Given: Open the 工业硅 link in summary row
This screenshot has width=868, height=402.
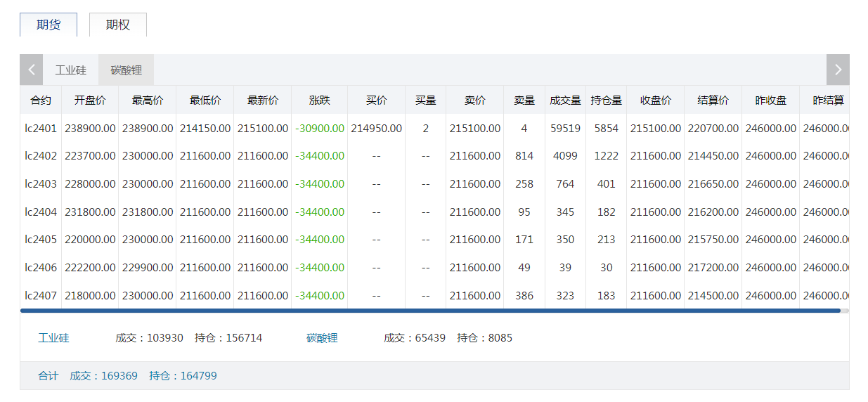Looking at the screenshot, I should [x=53, y=338].
